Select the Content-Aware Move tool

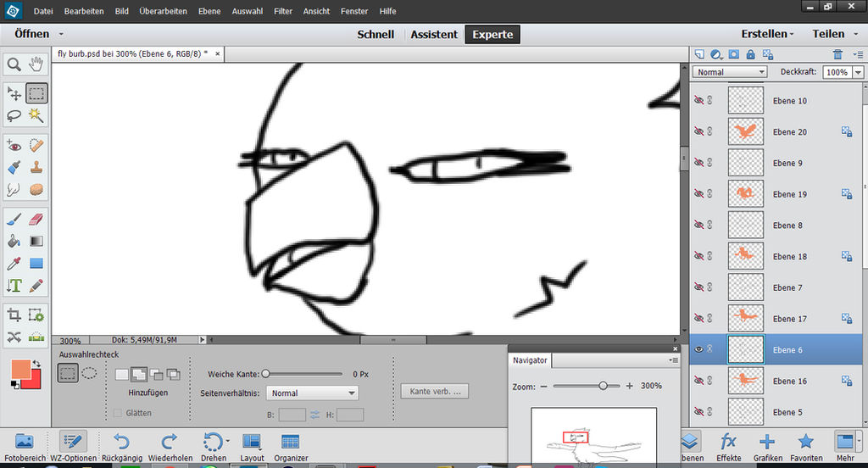point(14,337)
